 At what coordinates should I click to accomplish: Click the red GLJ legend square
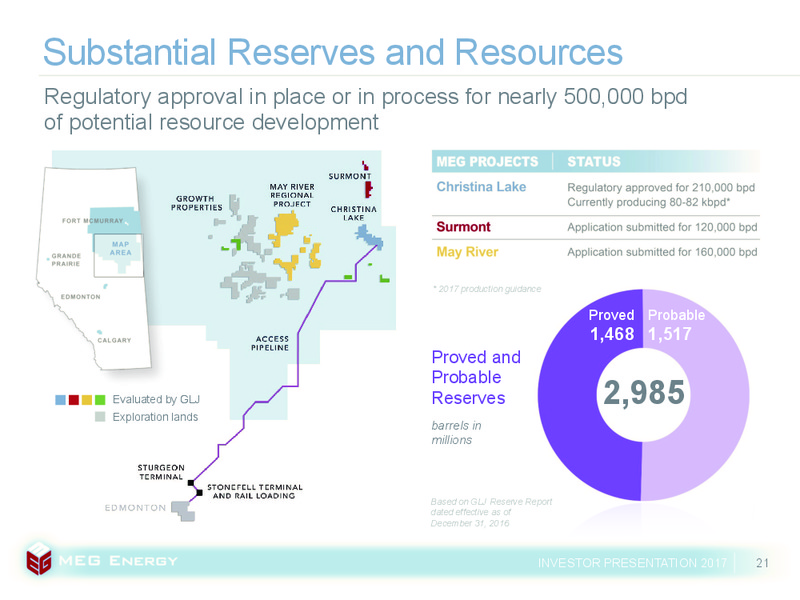(x=73, y=399)
